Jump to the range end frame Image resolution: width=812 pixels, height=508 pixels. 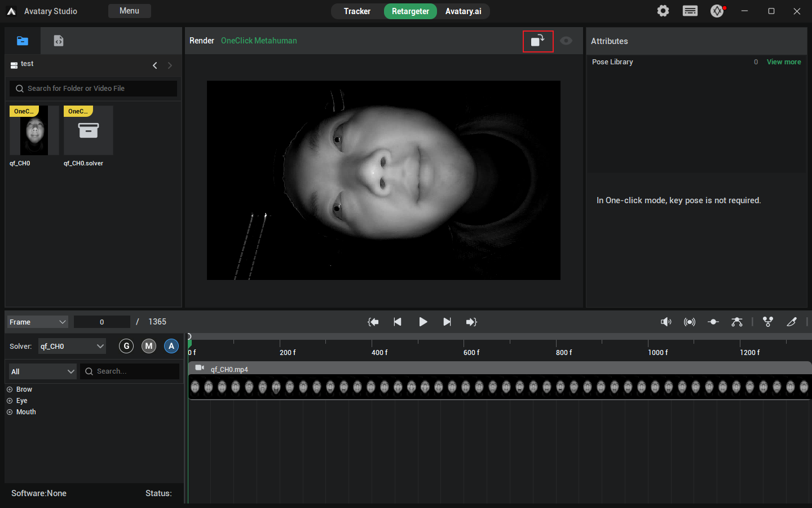tap(471, 322)
